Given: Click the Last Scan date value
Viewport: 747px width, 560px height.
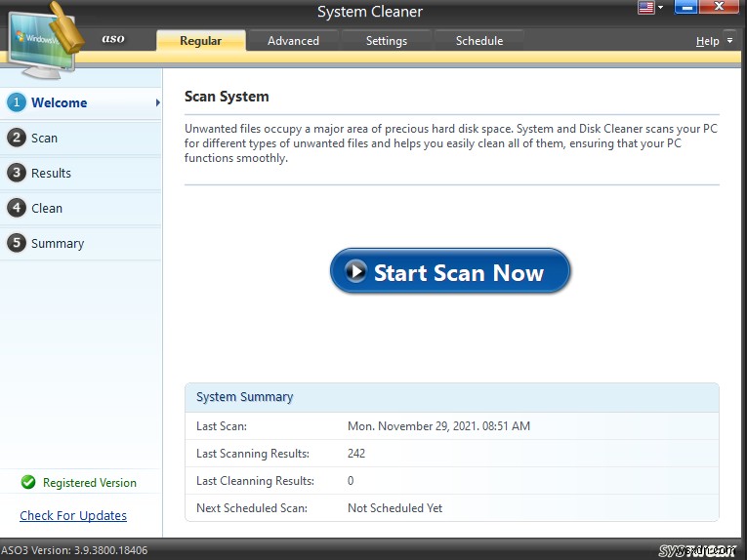Looking at the screenshot, I should [x=438, y=426].
